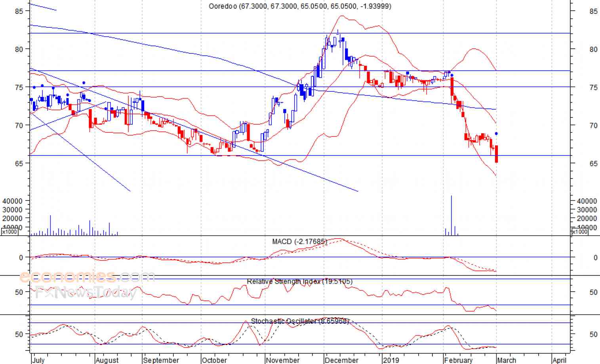Screen dimensions: 600x364
Task: Select the Stochastic Oscillator label
Action: pos(300,321)
